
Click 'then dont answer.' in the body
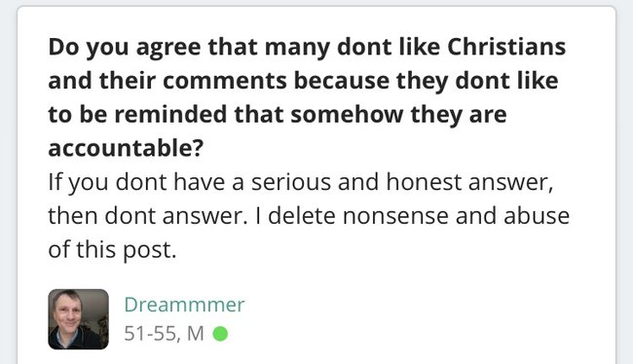click(x=148, y=216)
